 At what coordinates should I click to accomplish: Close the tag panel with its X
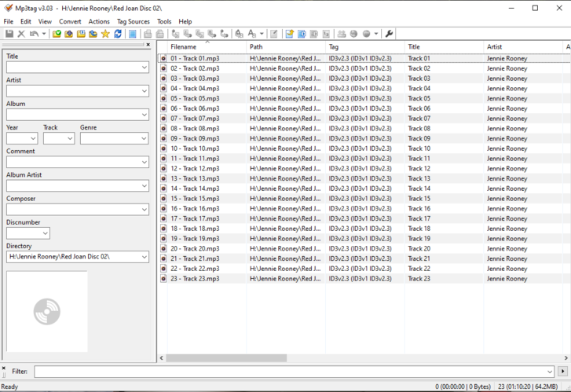coord(148,45)
